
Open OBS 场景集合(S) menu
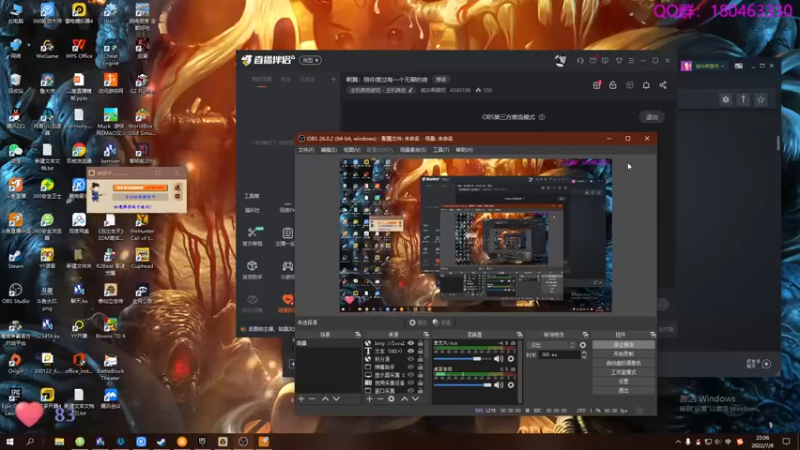tap(413, 150)
